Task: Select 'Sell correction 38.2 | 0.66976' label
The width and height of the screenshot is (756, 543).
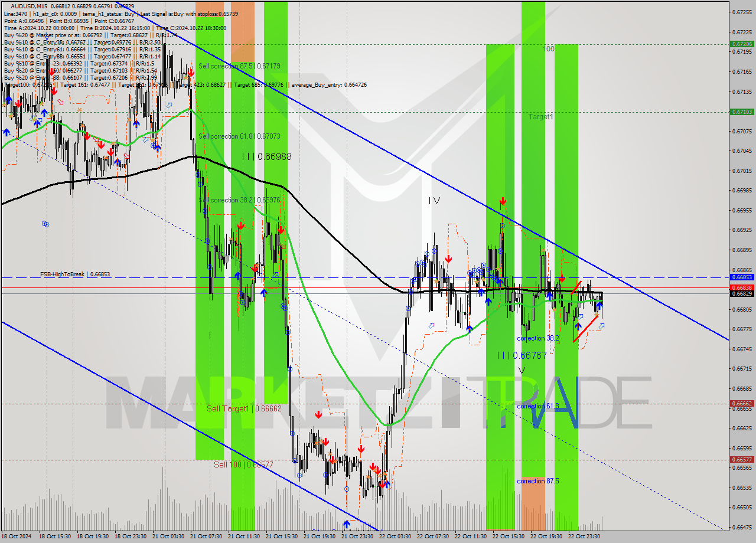Action: pos(239,200)
